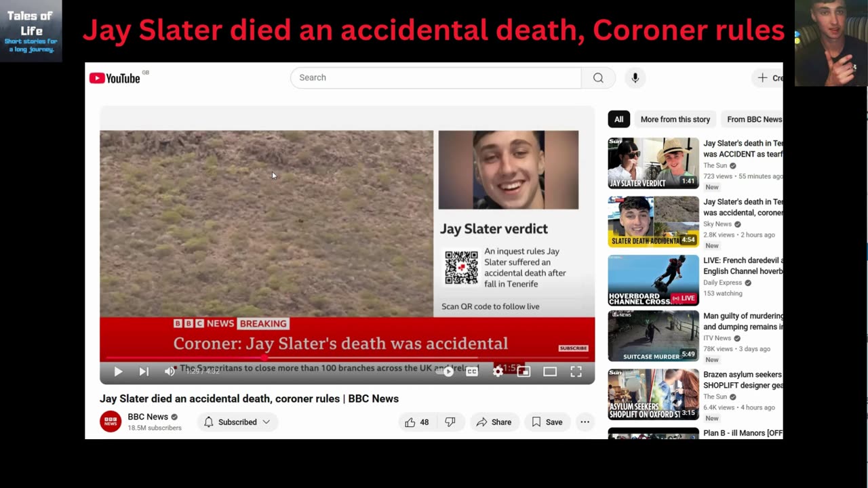Open the asylum seekers shoplift thumbnail
This screenshot has width=868, height=488.
tap(653, 394)
